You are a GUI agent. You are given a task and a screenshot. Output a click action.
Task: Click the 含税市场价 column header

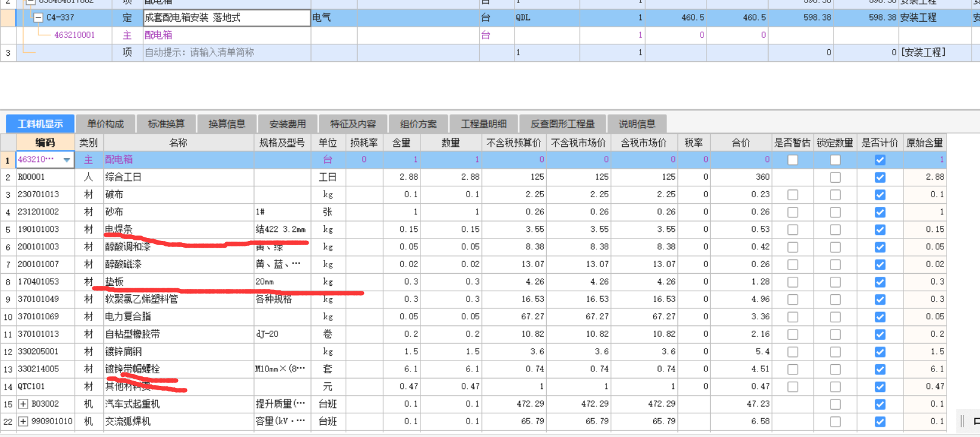(x=643, y=143)
